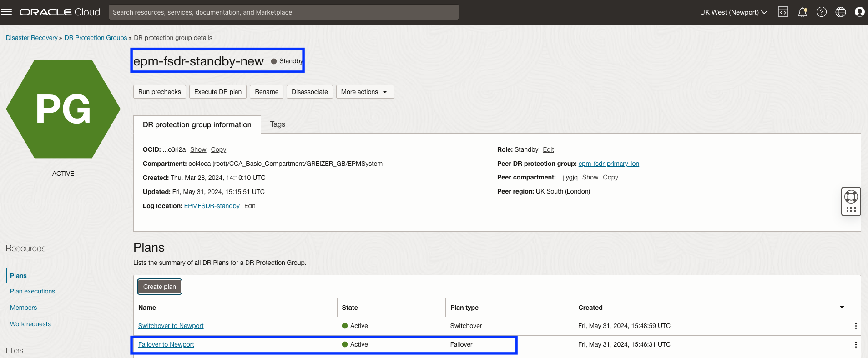Copy the peer compartment OCID
The image size is (868, 358).
tap(611, 177)
